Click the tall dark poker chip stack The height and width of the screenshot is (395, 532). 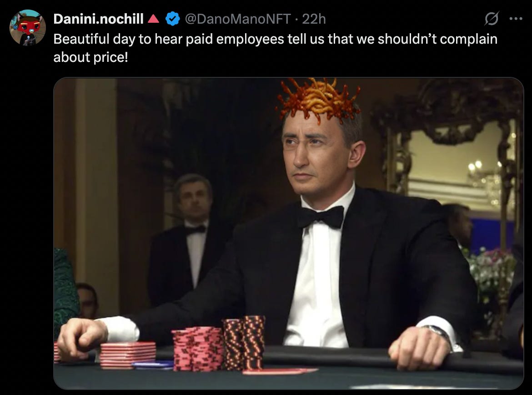244,343
